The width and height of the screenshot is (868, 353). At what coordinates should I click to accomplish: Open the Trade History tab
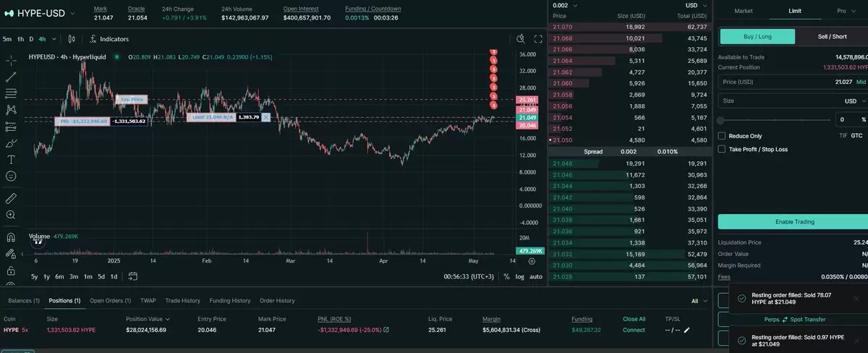point(182,300)
